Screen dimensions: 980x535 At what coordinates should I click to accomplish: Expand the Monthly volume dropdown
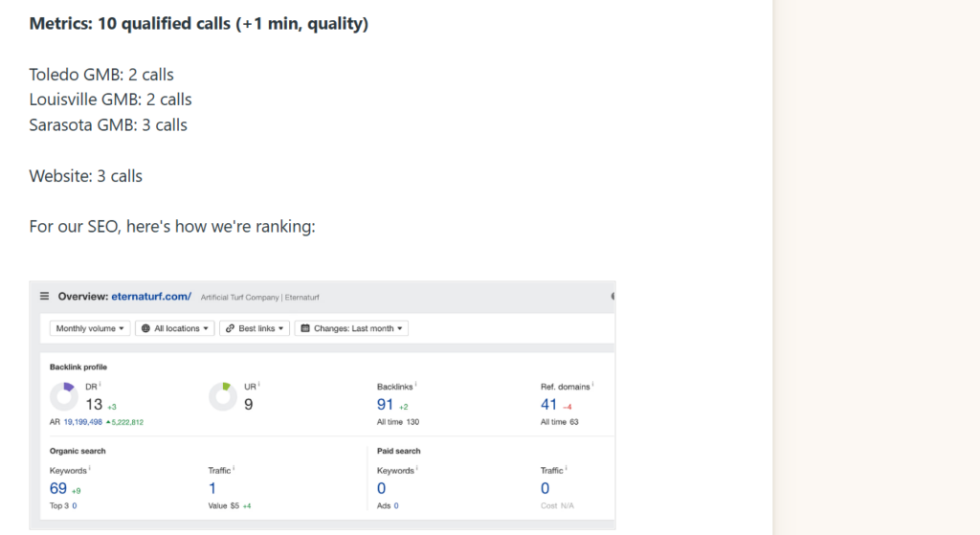point(91,328)
